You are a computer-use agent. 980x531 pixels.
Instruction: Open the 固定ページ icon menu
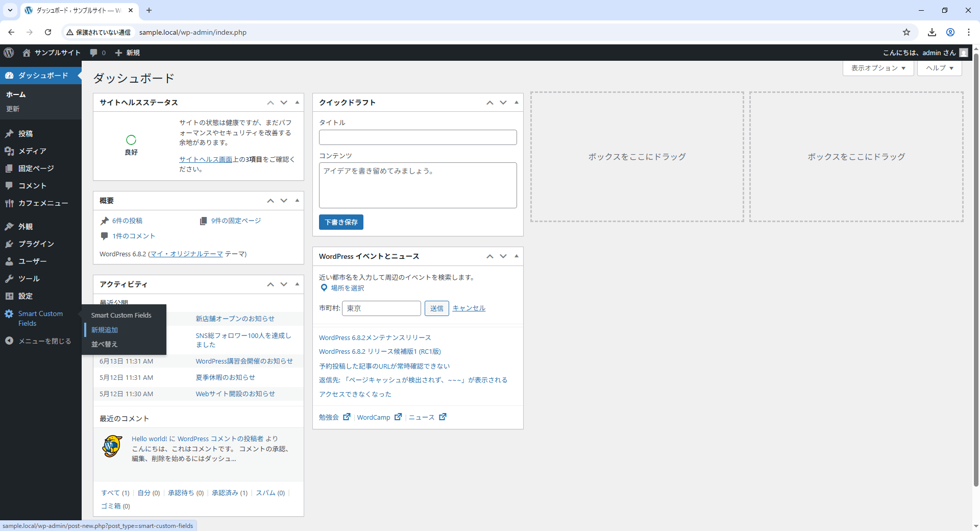click(9, 168)
